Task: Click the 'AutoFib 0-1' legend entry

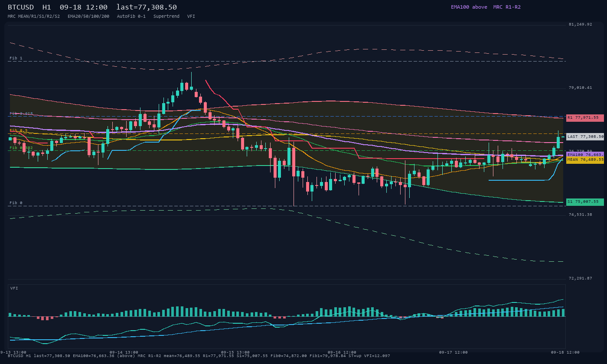Action: pyautogui.click(x=131, y=16)
